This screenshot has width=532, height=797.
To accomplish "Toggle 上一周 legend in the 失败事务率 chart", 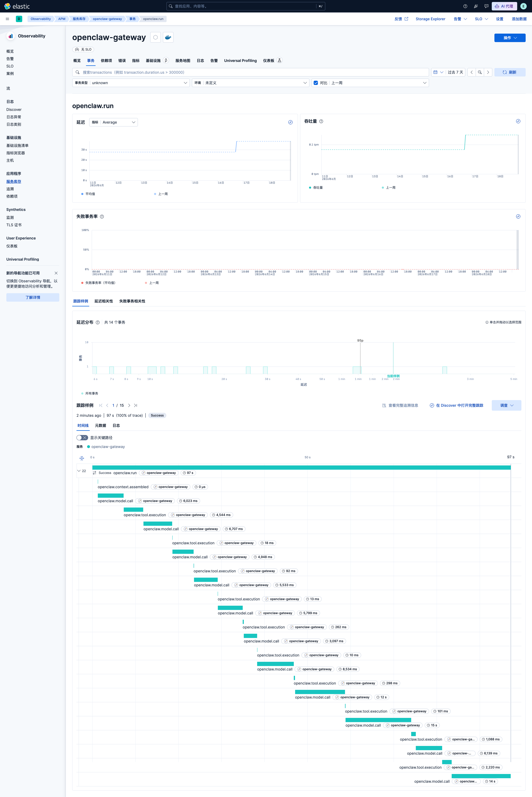I will tap(152, 283).
